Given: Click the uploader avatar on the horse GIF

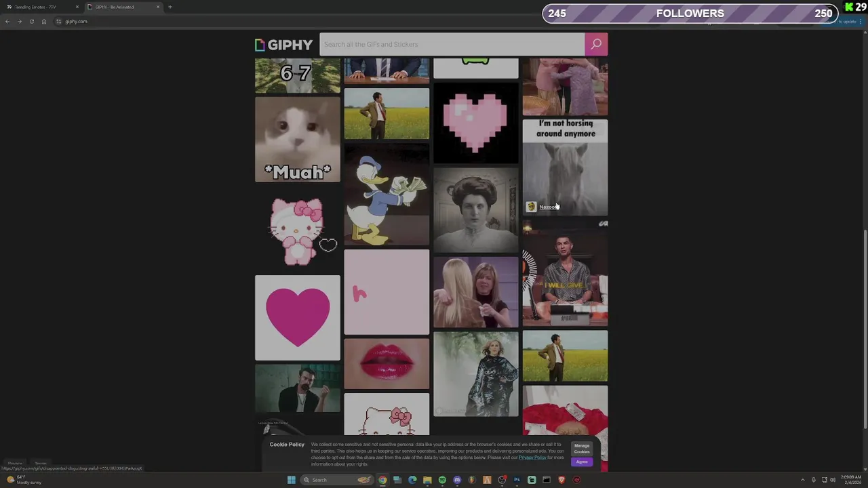Looking at the screenshot, I should [531, 207].
